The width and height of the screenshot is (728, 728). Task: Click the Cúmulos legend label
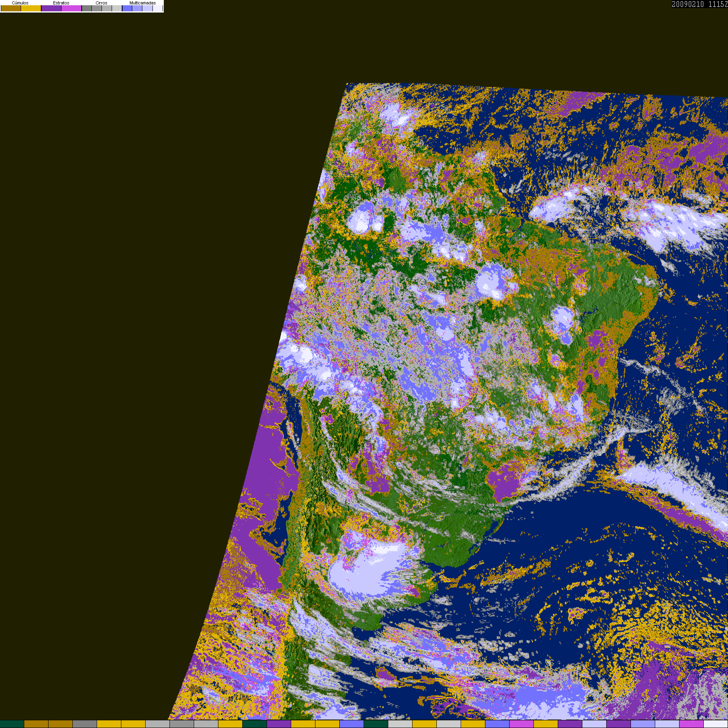(x=20, y=3)
